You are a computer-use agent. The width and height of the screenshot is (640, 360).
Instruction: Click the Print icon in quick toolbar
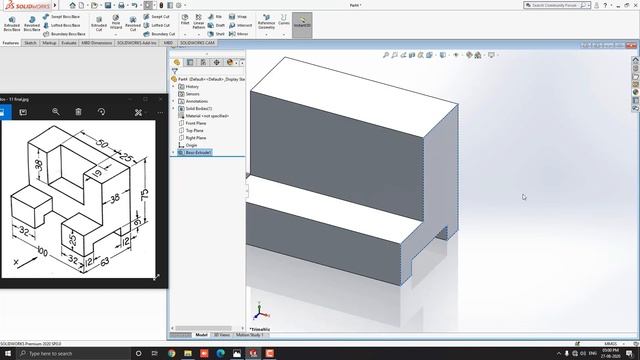pos(121,5)
